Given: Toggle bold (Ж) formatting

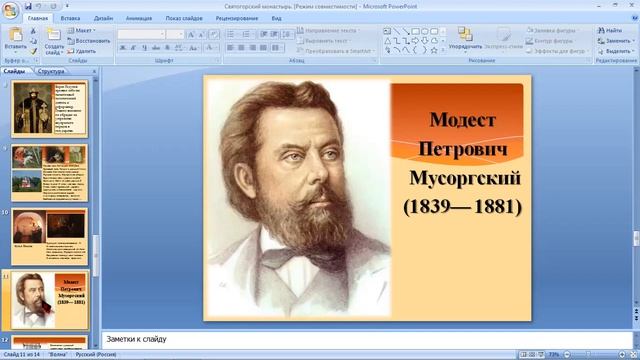Looking at the screenshot, I should (122, 48).
